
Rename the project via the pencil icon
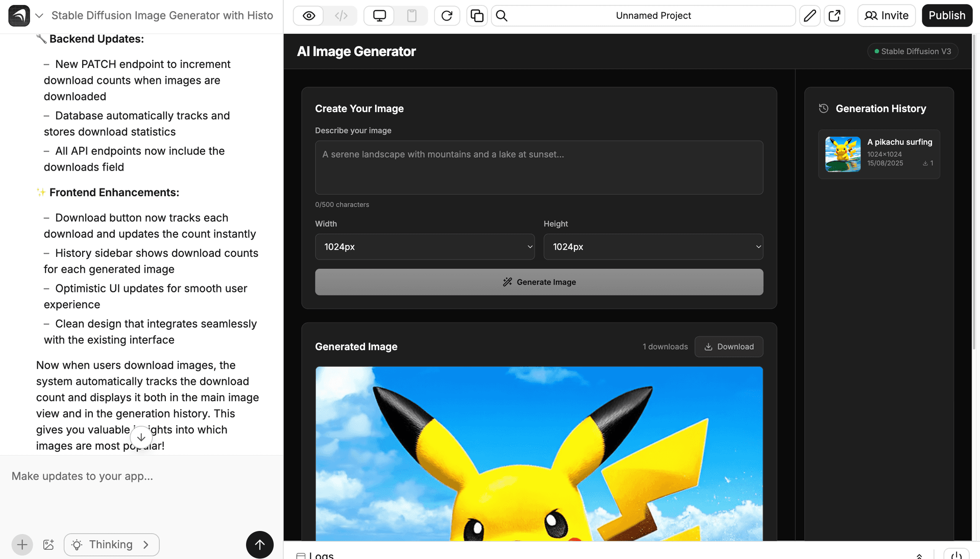click(x=810, y=16)
